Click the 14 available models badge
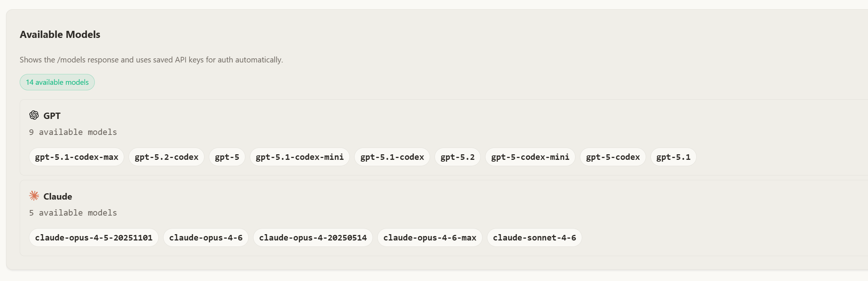868x281 pixels. click(57, 82)
